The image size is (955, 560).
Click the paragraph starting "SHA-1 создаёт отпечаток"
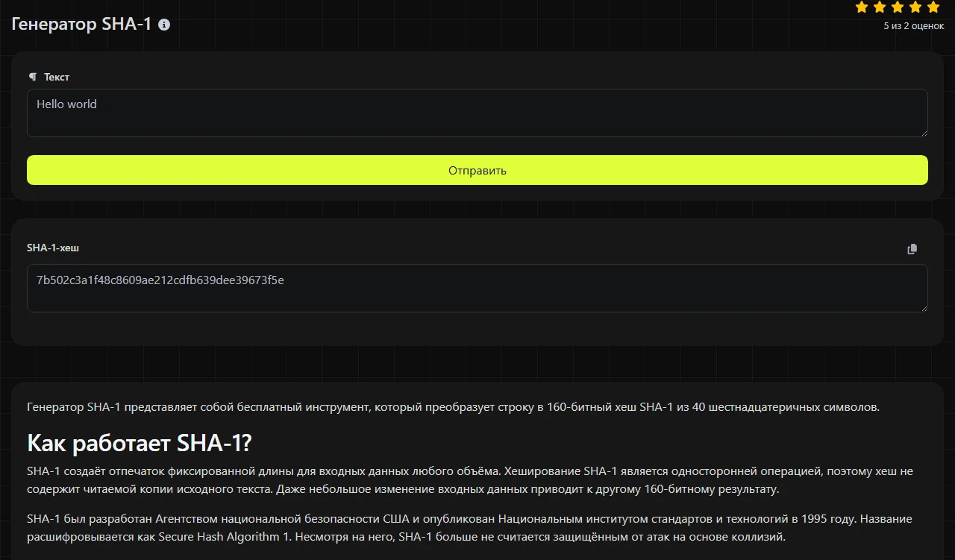point(472,480)
